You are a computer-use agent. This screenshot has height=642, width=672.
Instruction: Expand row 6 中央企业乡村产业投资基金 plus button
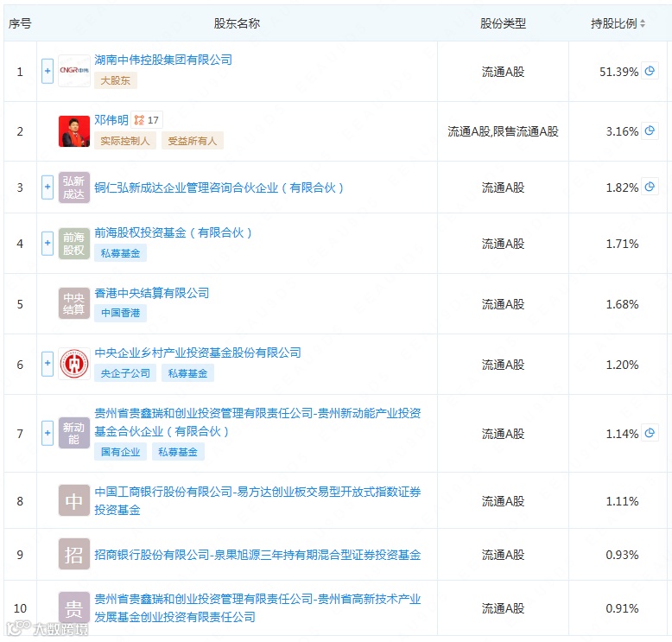[48, 364]
